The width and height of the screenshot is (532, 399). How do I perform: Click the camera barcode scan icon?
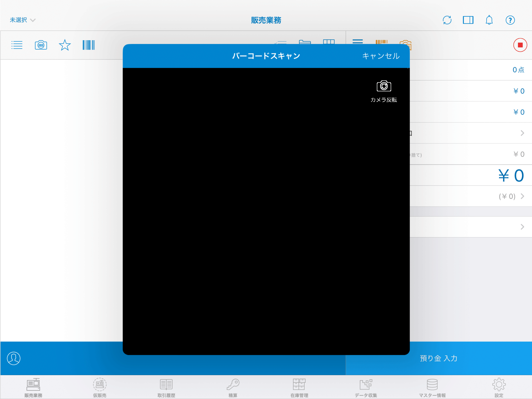pos(41,45)
